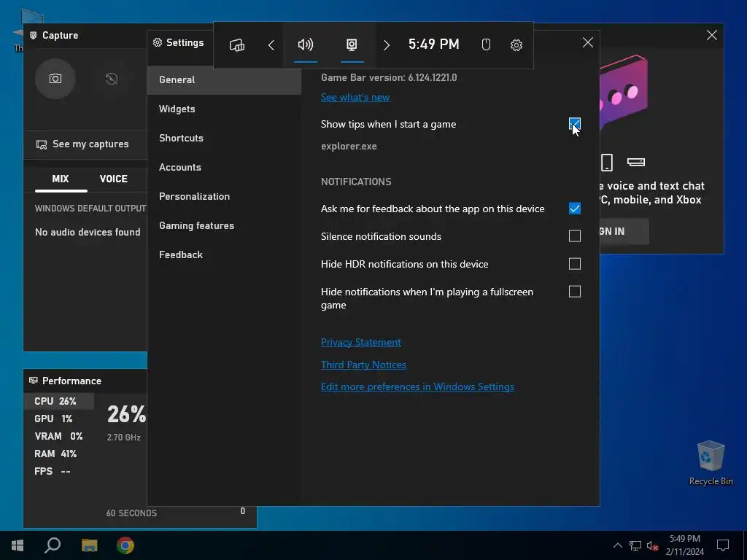Viewport: 747px width, 560px height.
Task: Select RAM 41% in Performance widget
Action: click(x=59, y=454)
